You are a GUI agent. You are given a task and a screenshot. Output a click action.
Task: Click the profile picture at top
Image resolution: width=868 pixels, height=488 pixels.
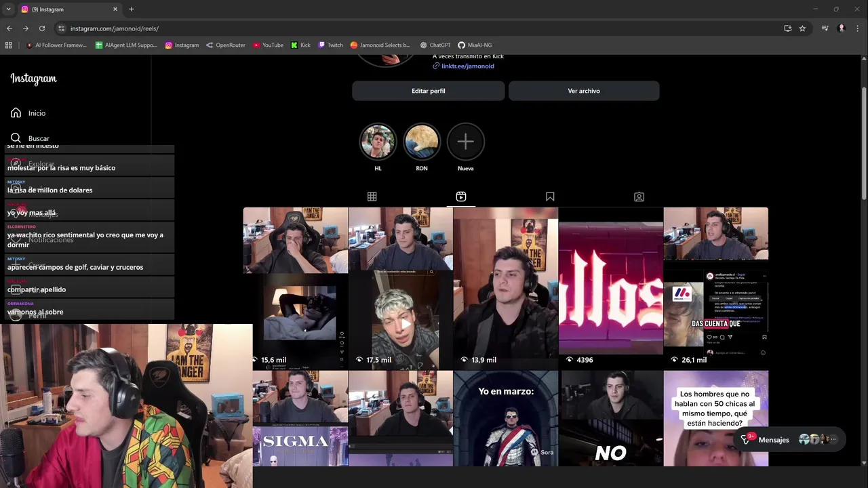click(387, 60)
